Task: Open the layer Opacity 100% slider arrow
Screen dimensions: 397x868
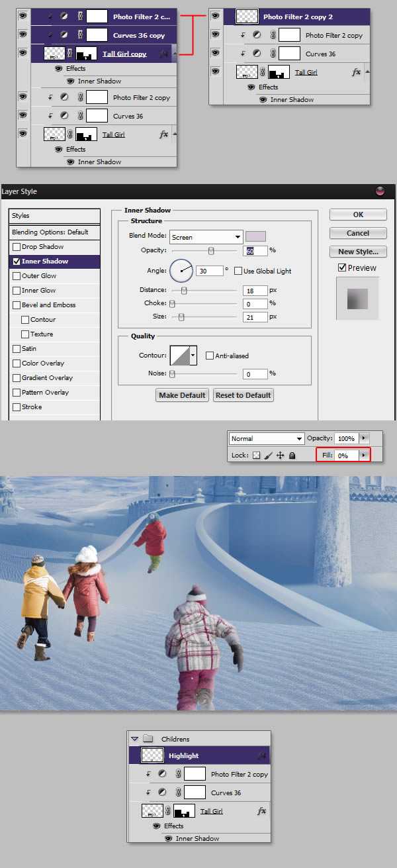Action: (363, 438)
